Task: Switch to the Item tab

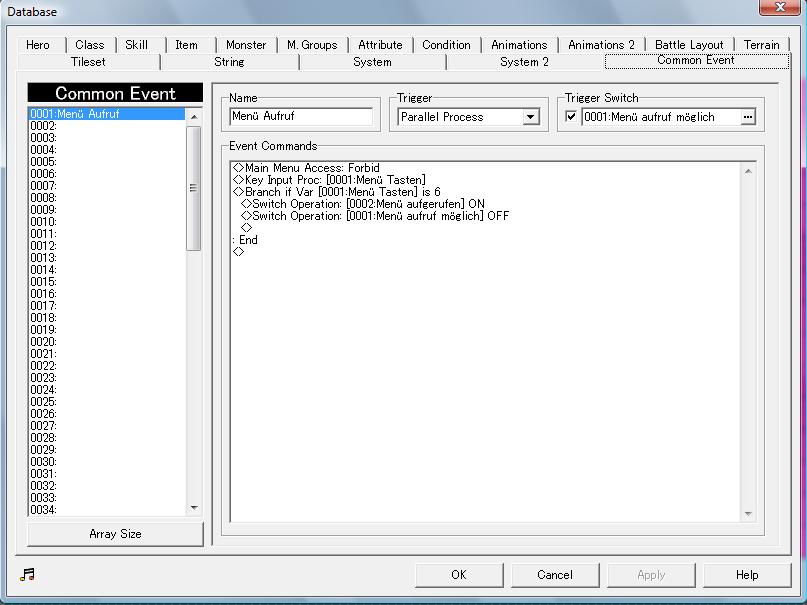Action: (x=186, y=45)
